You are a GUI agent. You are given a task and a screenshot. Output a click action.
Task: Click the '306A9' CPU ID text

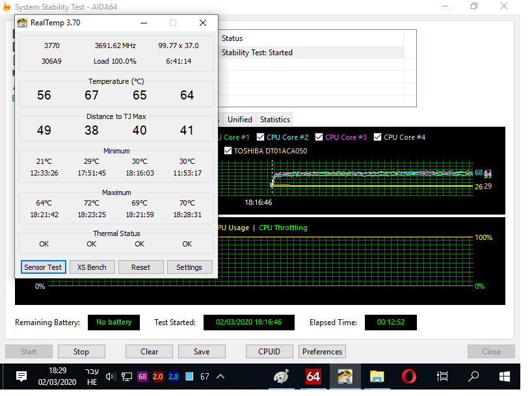coord(51,61)
